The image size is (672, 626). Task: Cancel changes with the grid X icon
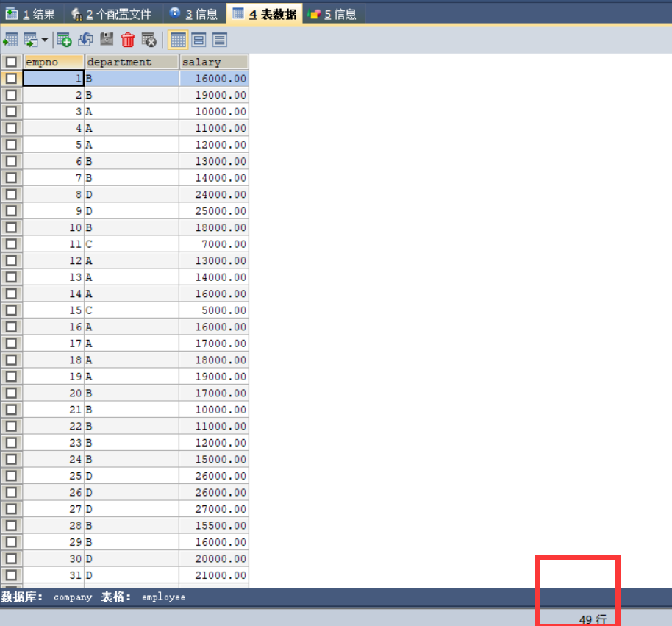point(149,40)
